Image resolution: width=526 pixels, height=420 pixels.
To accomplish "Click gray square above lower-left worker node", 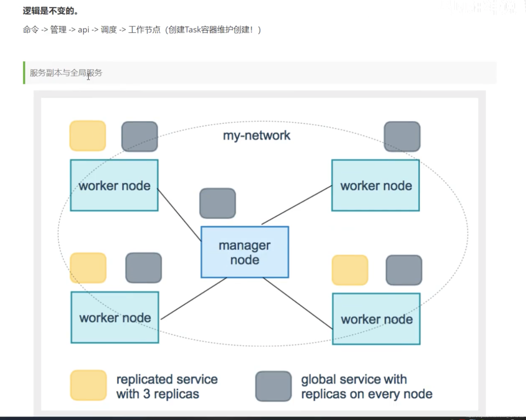I will click(144, 268).
